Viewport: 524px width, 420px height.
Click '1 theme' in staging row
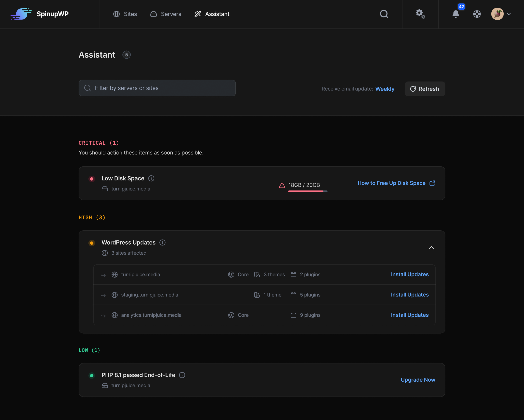click(272, 295)
